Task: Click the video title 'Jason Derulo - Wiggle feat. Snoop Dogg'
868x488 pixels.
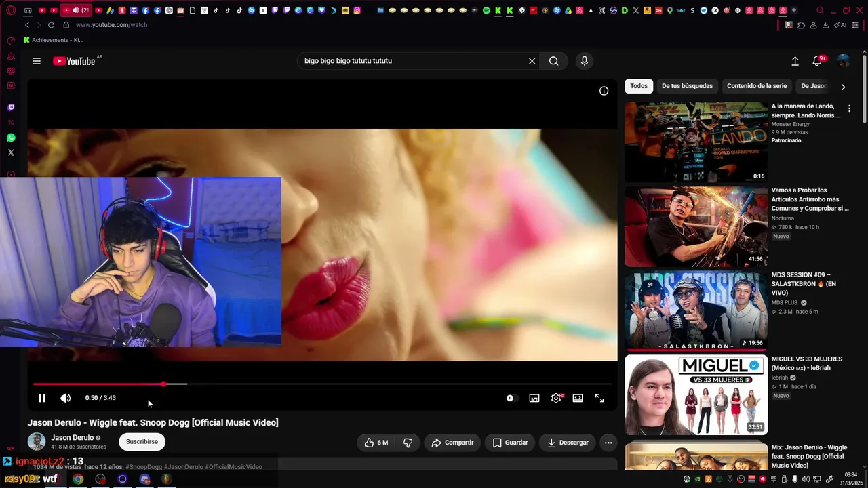Action: tap(153, 422)
